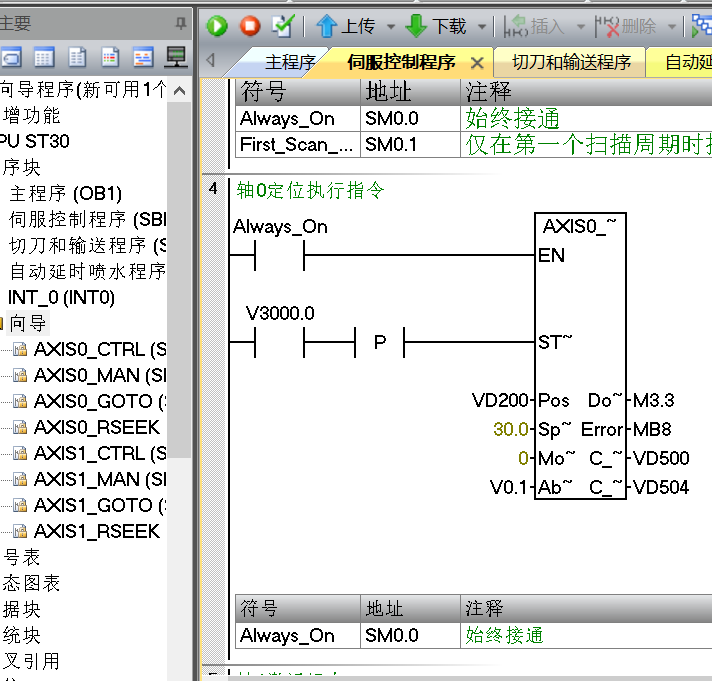Open the Download (下载) dropdown arrow
This screenshot has width=712, height=681.
point(482,27)
